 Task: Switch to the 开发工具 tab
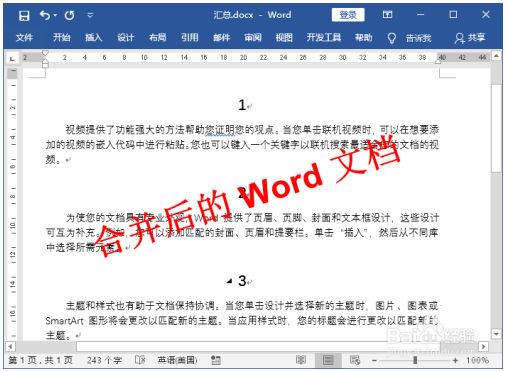click(324, 37)
